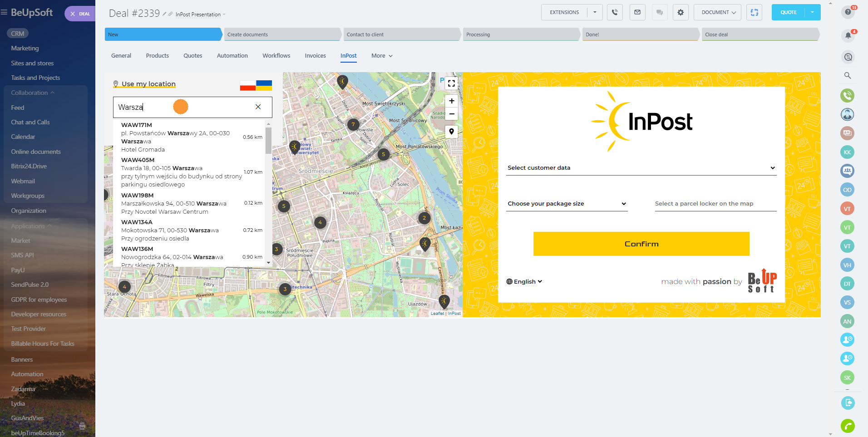
Task: Change language from English dropdown
Action: click(x=524, y=282)
